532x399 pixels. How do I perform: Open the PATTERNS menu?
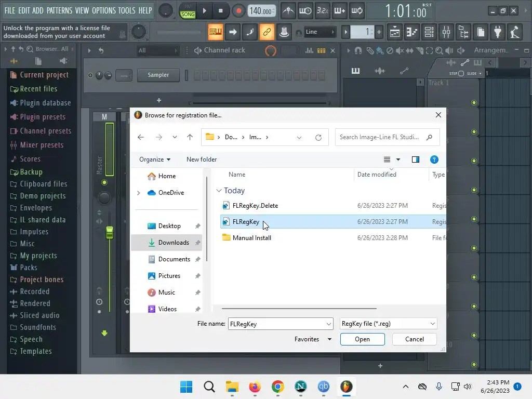coord(59,10)
